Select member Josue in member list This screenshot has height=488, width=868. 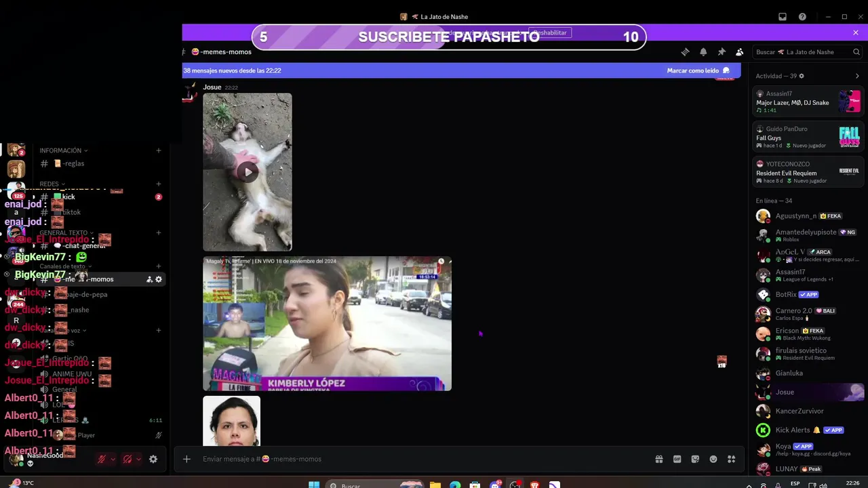(808, 392)
